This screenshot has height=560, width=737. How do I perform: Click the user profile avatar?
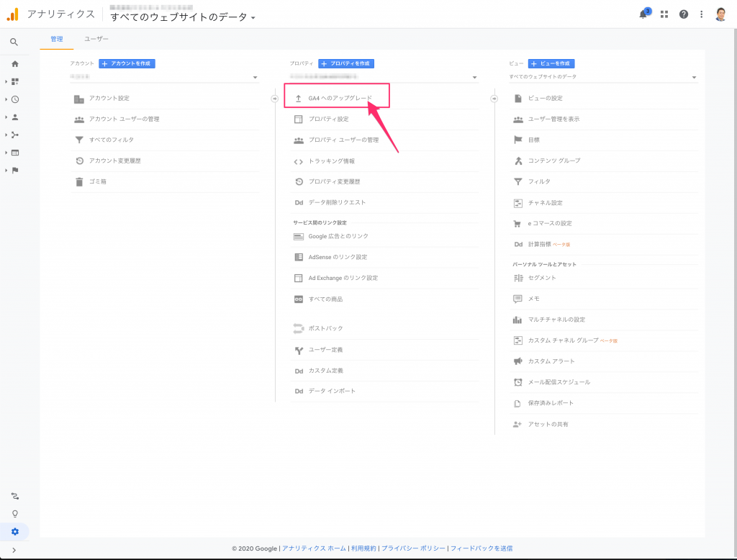click(720, 14)
